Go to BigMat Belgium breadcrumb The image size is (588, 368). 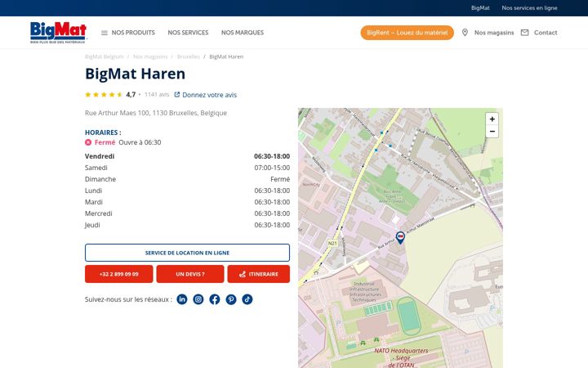click(x=105, y=56)
